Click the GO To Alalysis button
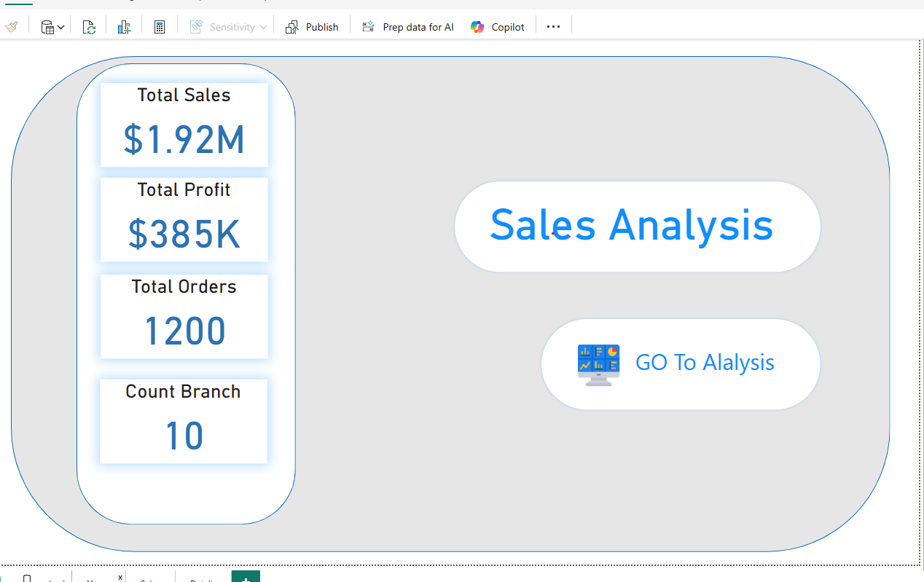The width and height of the screenshot is (924, 582). tap(704, 363)
